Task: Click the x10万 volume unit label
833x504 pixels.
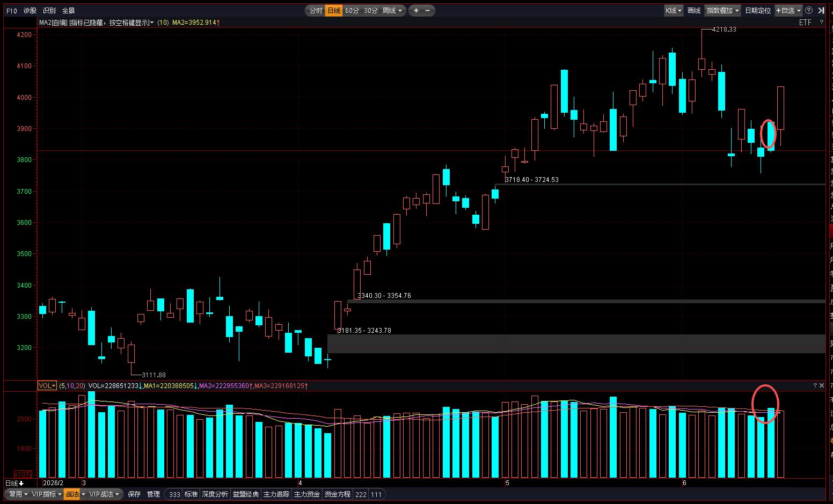Action: [x=23, y=474]
